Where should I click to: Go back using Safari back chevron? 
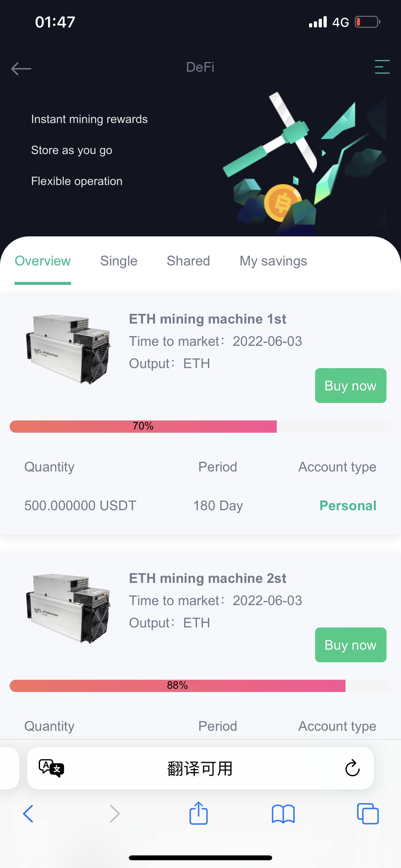(x=28, y=814)
